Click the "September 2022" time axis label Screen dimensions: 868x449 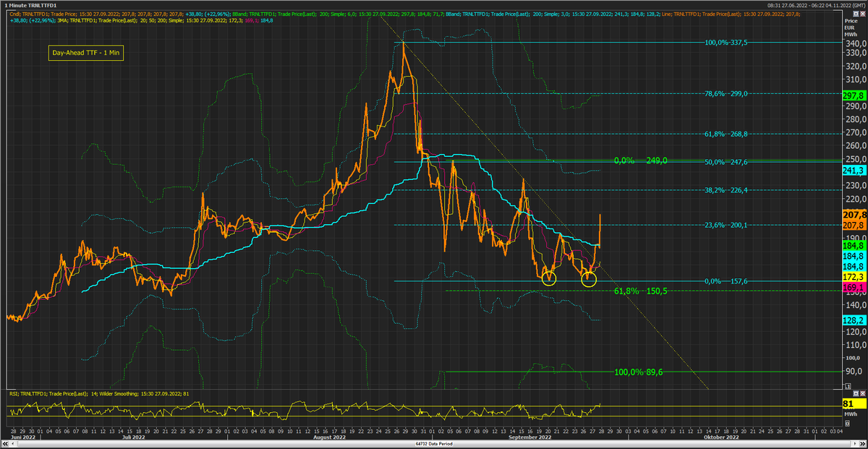pos(529,437)
